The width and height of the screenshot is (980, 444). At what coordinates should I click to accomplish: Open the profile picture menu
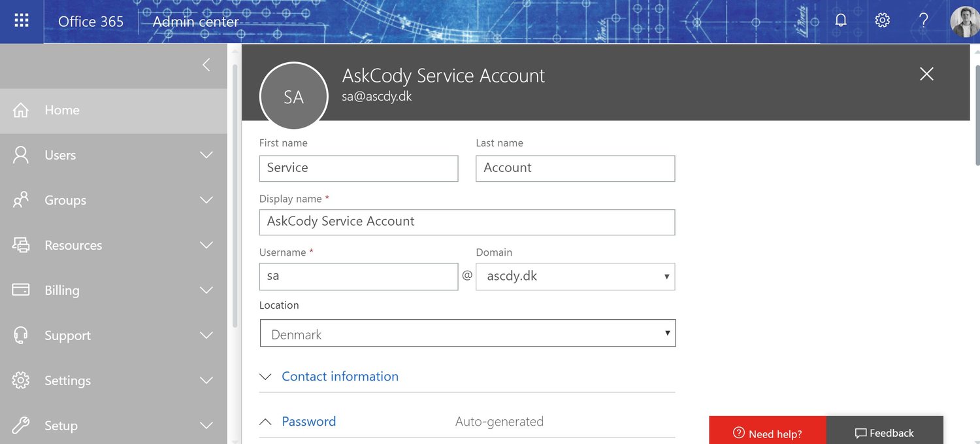[x=965, y=22]
